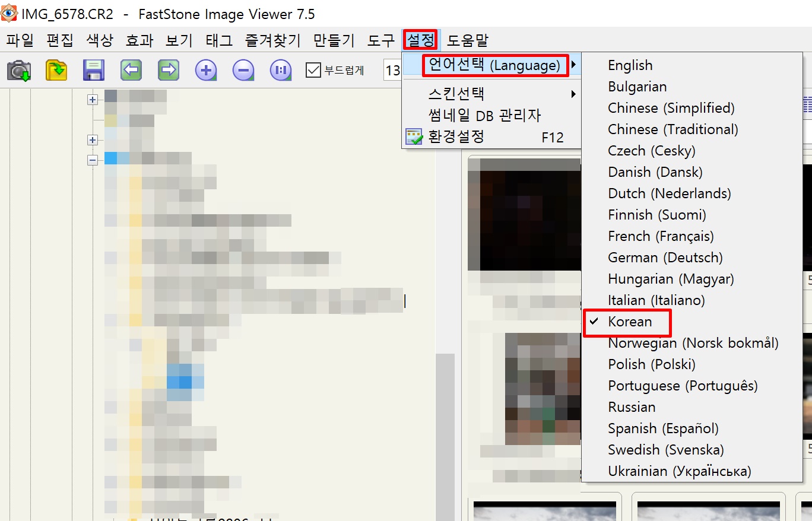Viewport: 812px width, 521px height.
Task: Open the 보기 menu
Action: pyautogui.click(x=179, y=40)
